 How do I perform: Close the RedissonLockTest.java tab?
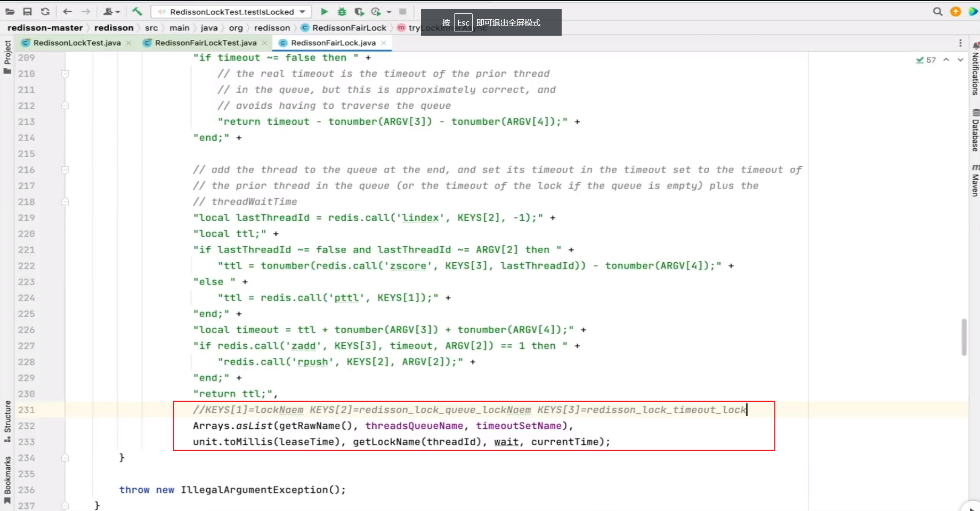[128, 43]
